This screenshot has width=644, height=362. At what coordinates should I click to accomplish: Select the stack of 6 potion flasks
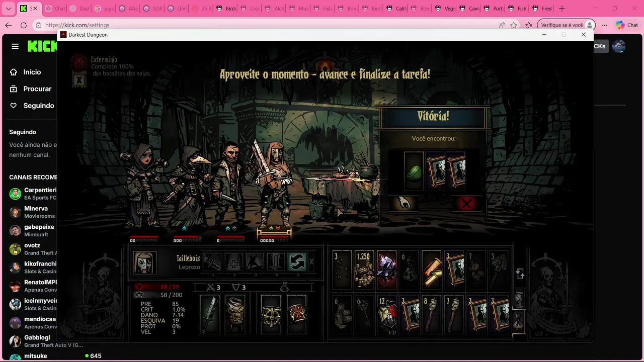(x=409, y=270)
